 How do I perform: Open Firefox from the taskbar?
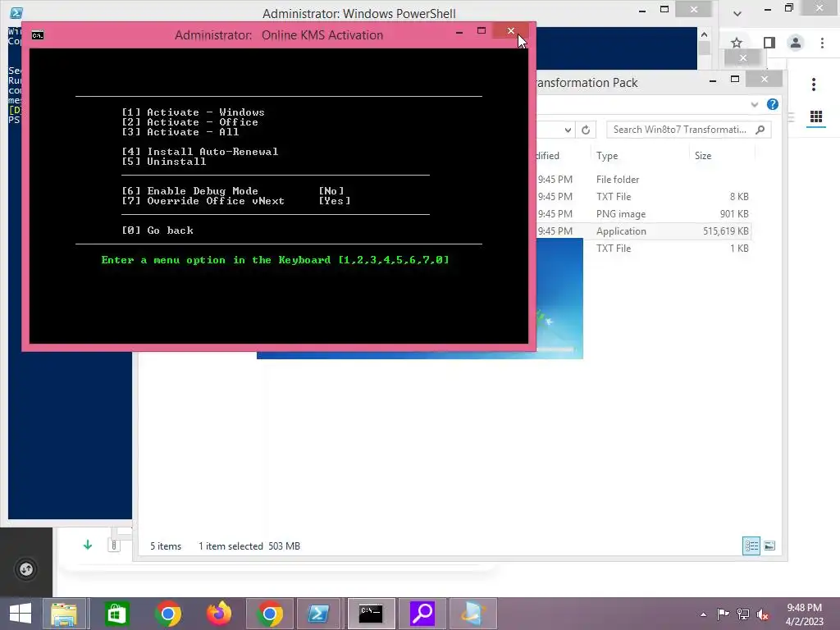pos(219,614)
